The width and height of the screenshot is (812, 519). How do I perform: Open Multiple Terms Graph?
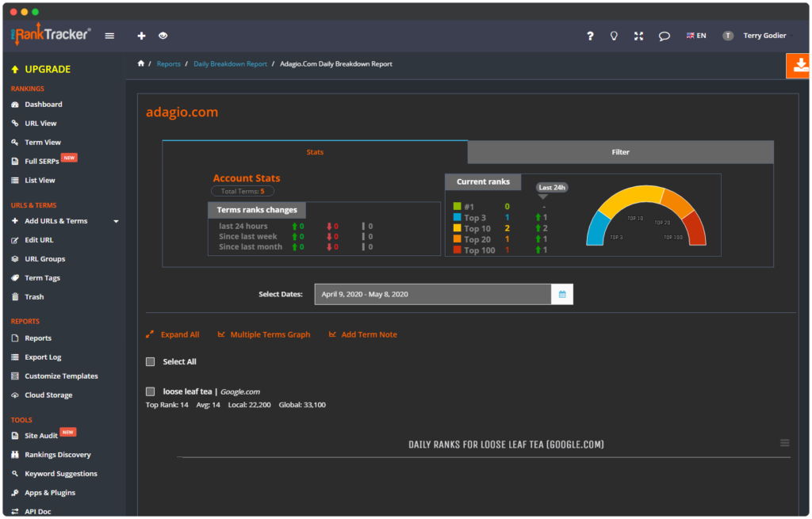point(264,335)
